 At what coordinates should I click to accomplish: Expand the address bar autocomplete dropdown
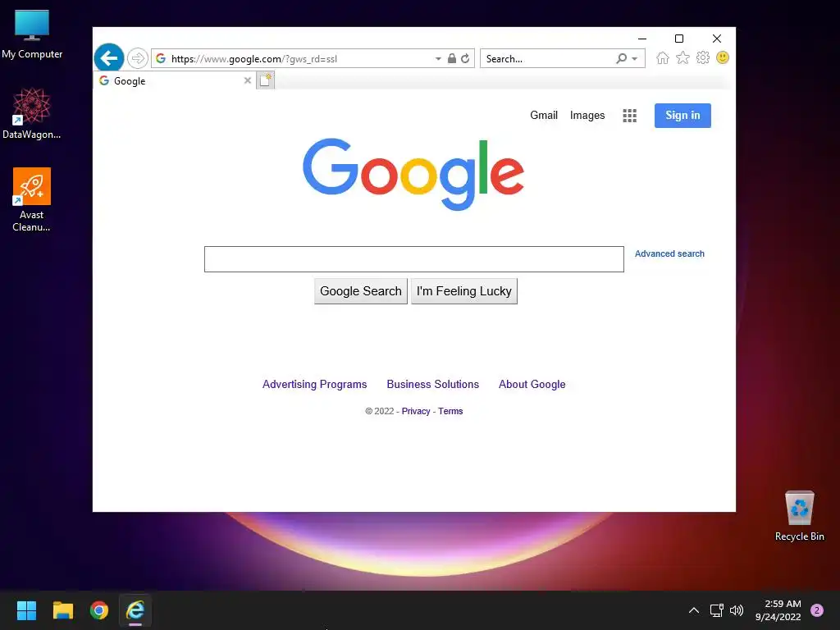pyautogui.click(x=438, y=59)
